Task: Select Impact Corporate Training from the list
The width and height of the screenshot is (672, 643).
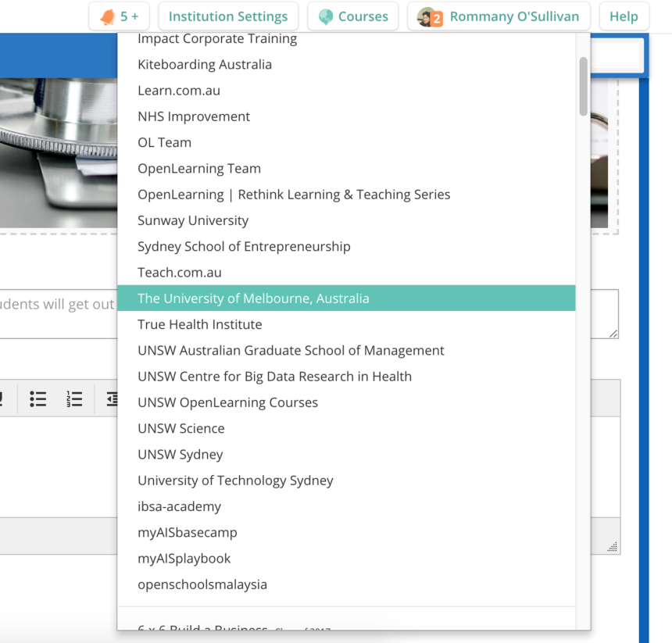Action: [x=346, y=38]
